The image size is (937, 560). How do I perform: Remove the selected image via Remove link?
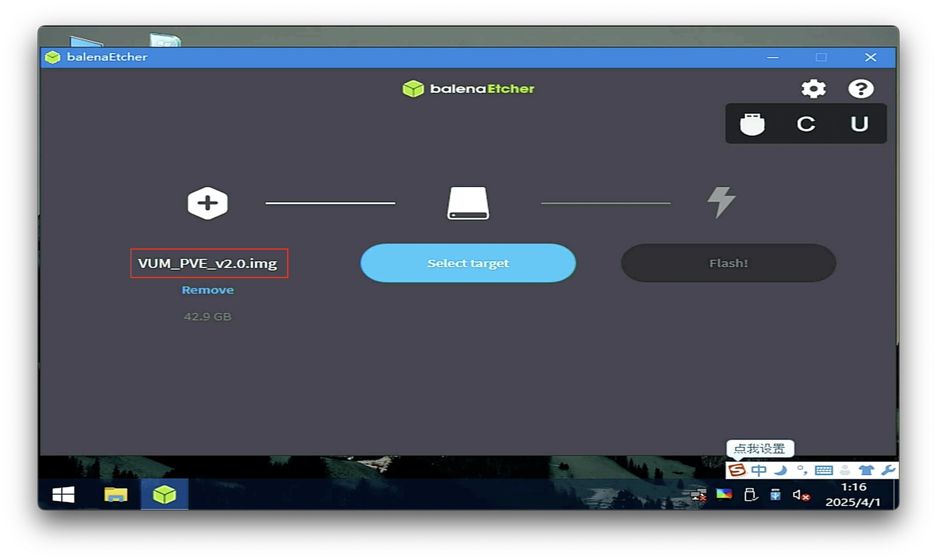(x=208, y=290)
